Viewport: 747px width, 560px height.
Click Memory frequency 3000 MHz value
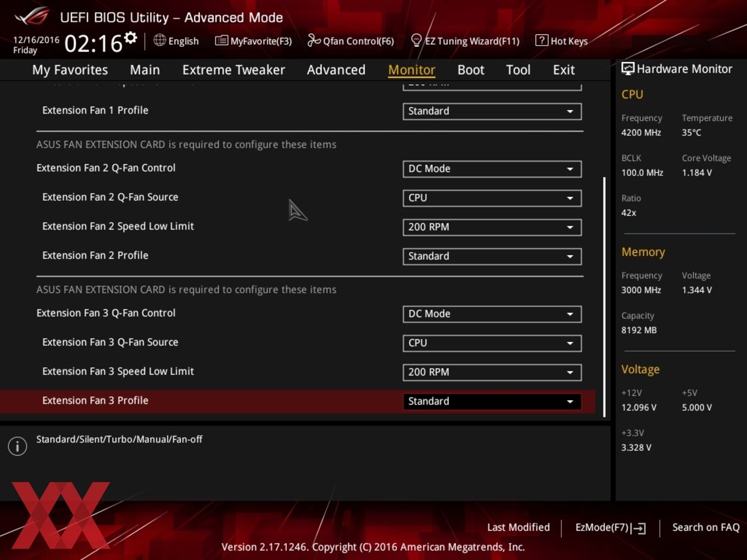[x=641, y=290]
